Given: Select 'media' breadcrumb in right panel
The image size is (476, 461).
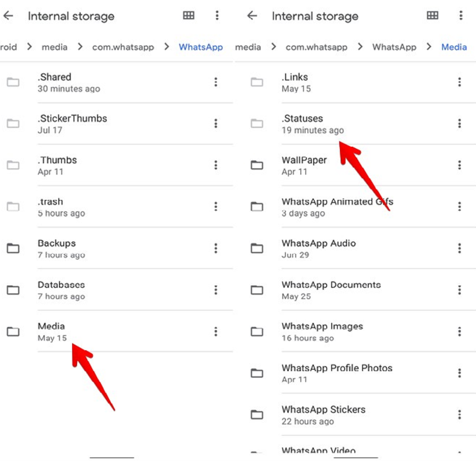Looking at the screenshot, I should 248,47.
